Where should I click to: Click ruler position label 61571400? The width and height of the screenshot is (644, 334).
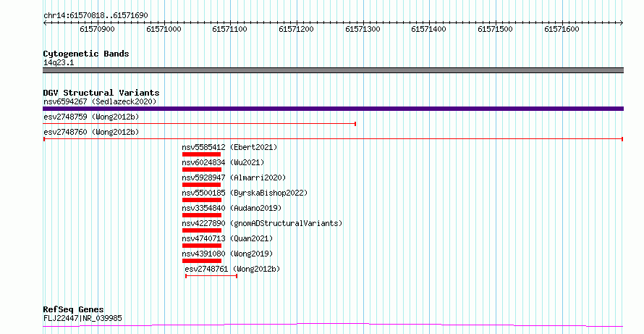[x=428, y=29]
